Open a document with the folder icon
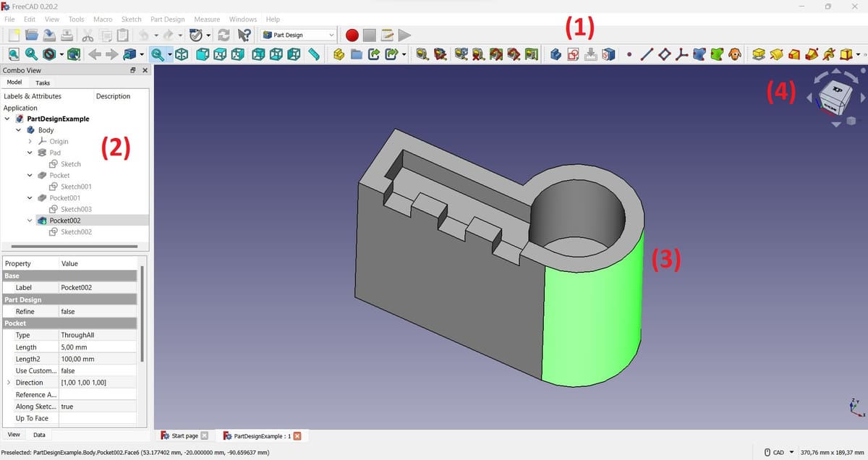The image size is (868, 460). (31, 35)
